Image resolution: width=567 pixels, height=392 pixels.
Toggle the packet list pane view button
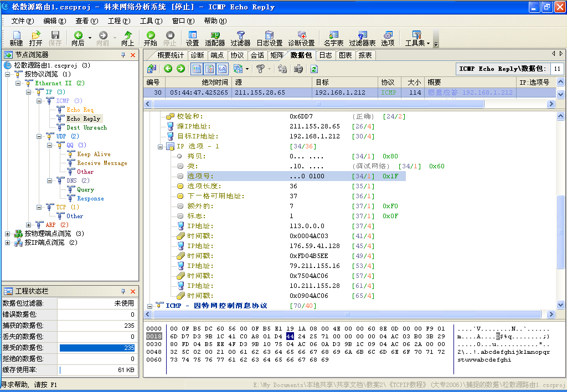point(197,69)
